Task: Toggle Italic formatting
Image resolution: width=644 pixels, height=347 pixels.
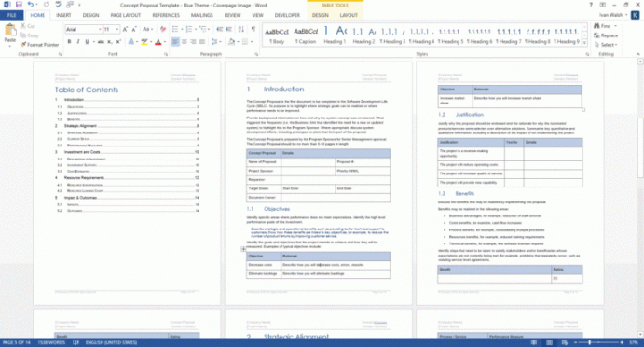Action: coord(78,42)
